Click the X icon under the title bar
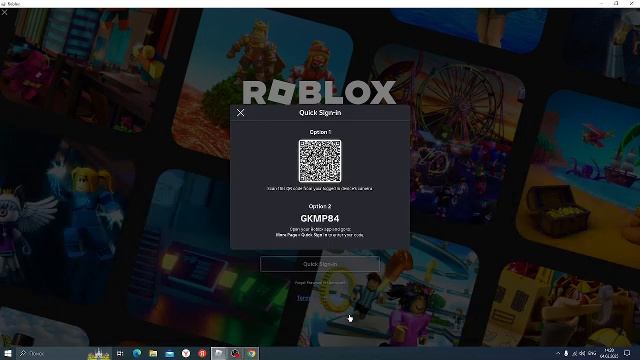 point(4,13)
